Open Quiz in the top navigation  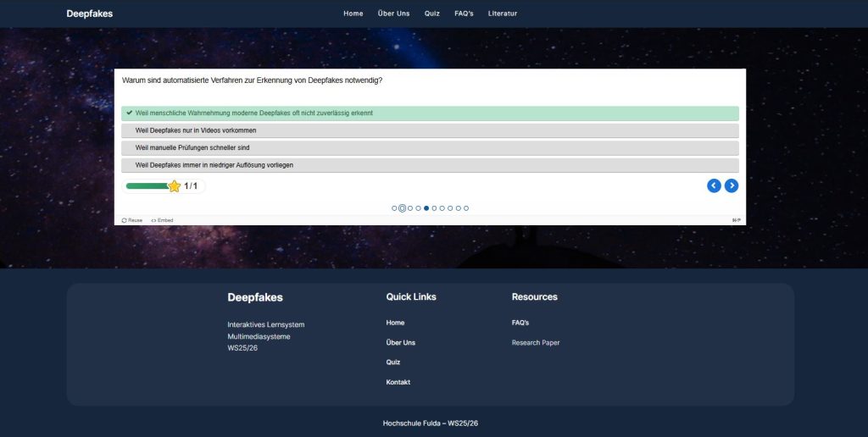point(431,14)
